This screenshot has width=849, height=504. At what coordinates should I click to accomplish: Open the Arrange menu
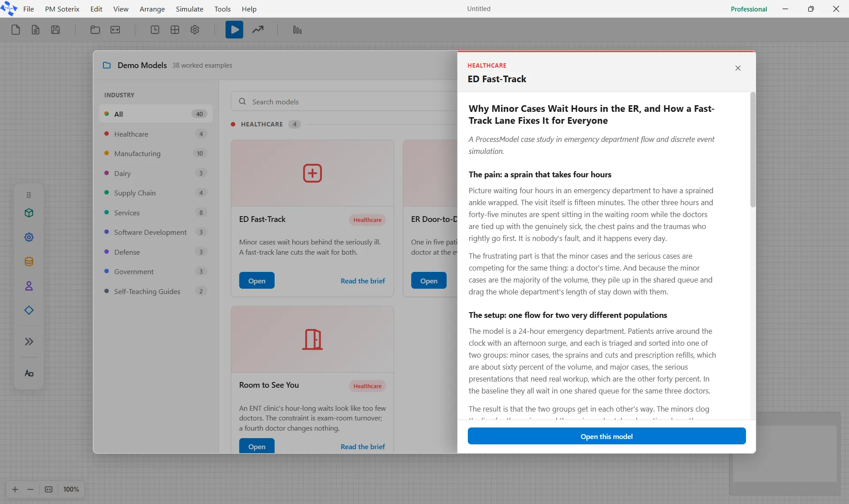pos(152,9)
